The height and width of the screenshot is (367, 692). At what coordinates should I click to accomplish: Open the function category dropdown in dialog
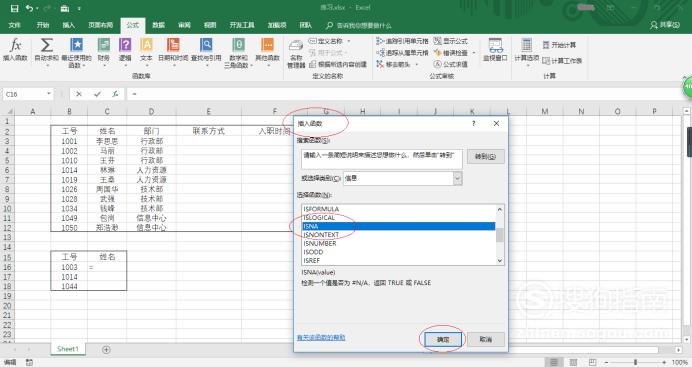coord(458,178)
